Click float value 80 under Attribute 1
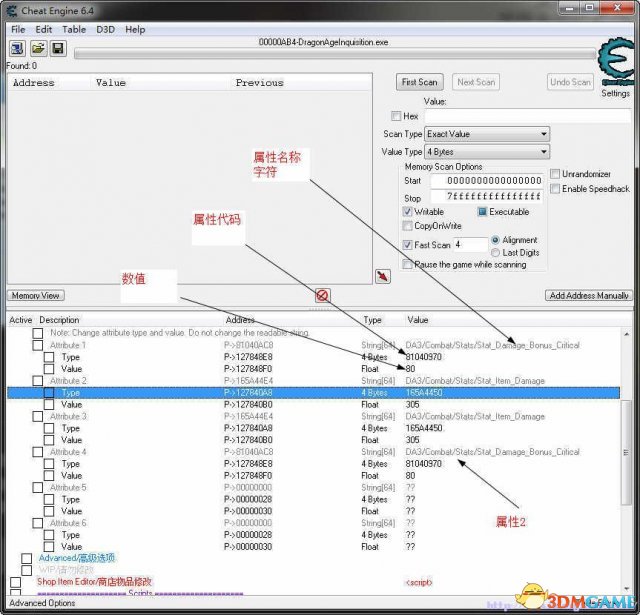The width and height of the screenshot is (640, 615). (x=410, y=369)
